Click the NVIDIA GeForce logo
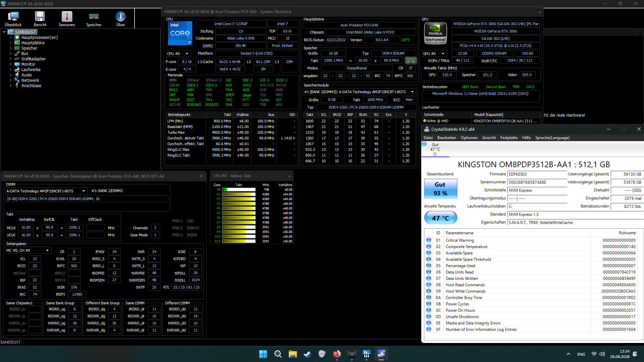The width and height of the screenshot is (644, 362). click(x=435, y=34)
